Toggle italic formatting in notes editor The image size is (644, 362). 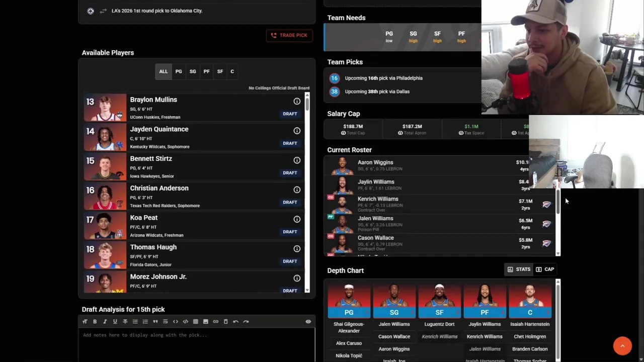pyautogui.click(x=105, y=321)
